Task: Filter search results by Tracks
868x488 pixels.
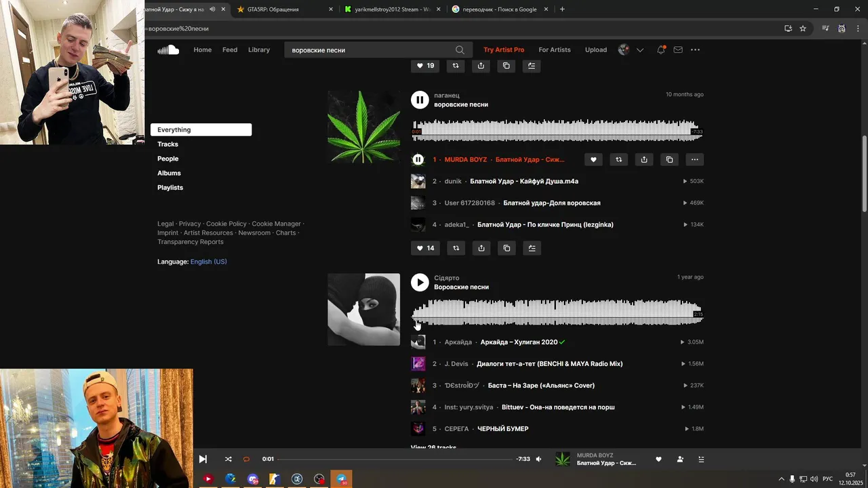Action: point(168,144)
